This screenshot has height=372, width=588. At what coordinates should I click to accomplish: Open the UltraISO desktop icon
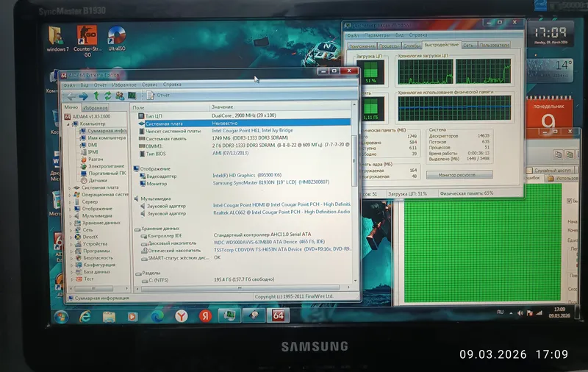(117, 38)
